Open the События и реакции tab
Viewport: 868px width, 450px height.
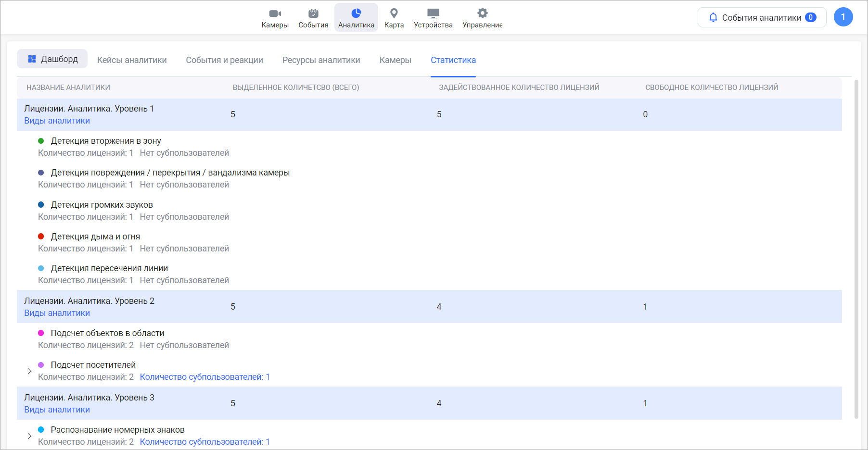224,60
